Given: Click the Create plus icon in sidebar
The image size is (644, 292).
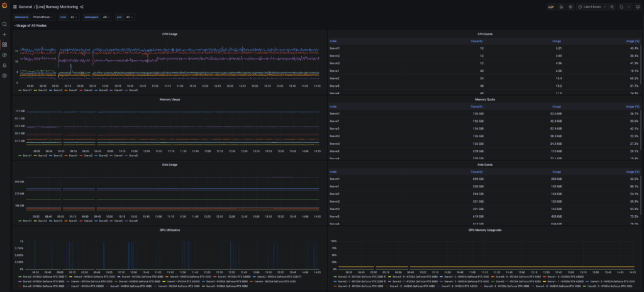Looking at the screenshot, I should click(4, 34).
